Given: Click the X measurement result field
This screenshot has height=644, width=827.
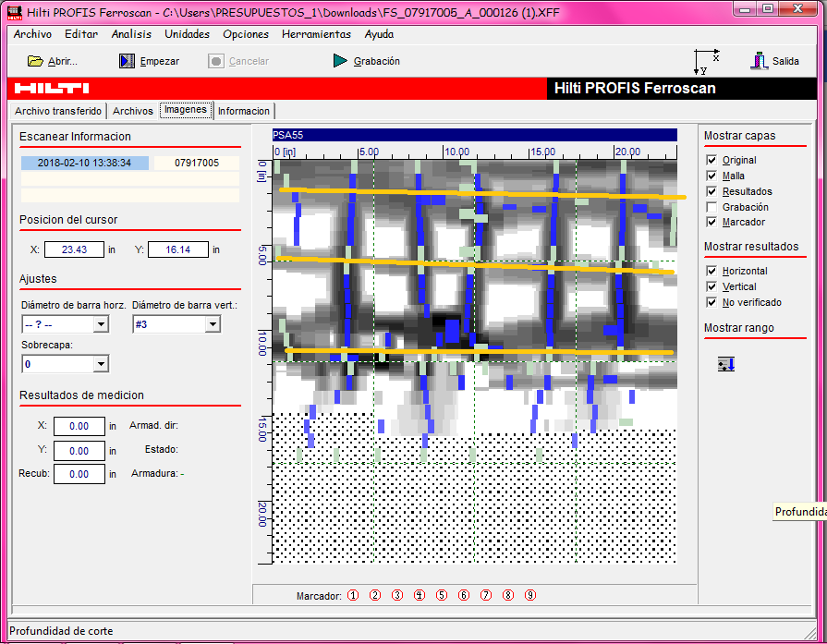Looking at the screenshot, I should (79, 427).
